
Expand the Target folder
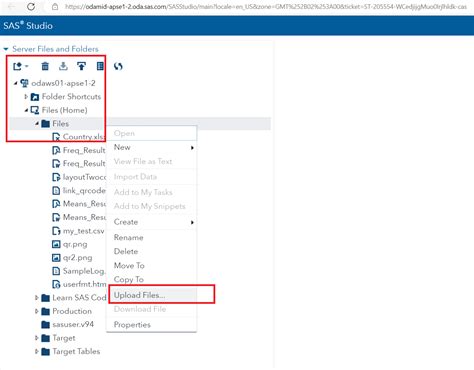[x=37, y=338]
